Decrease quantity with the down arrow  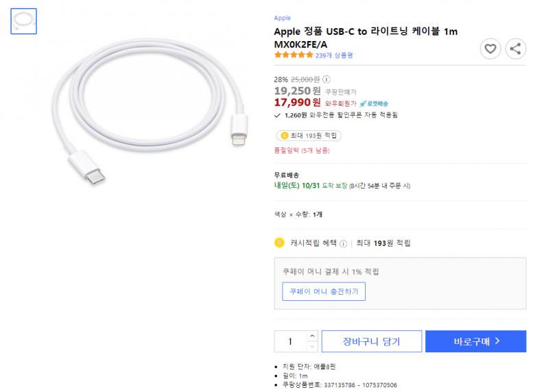313,346
